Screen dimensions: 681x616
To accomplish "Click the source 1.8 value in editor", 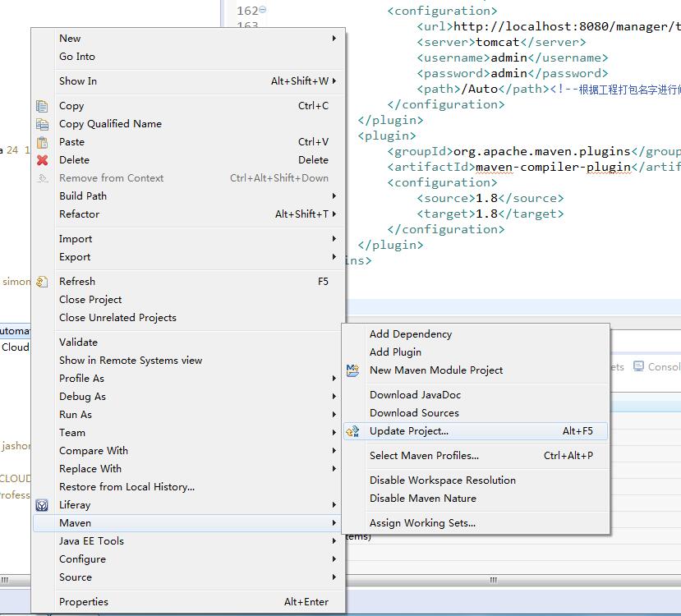I will click(486, 199).
